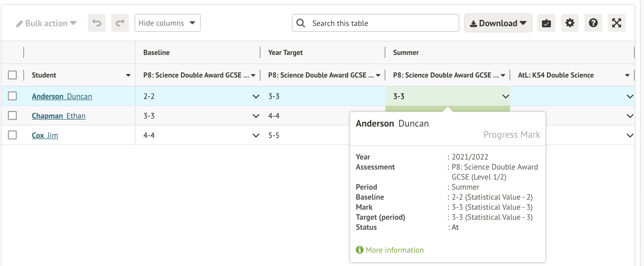Select the Chapman Ethan row checkbox
Viewport: 644px width, 266px height.
12,115
